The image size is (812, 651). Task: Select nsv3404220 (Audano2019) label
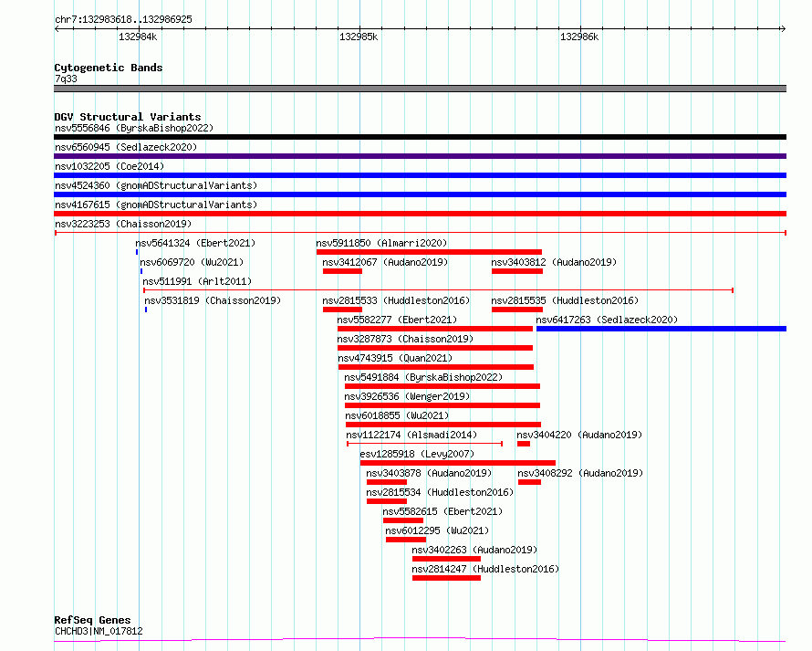click(x=579, y=435)
